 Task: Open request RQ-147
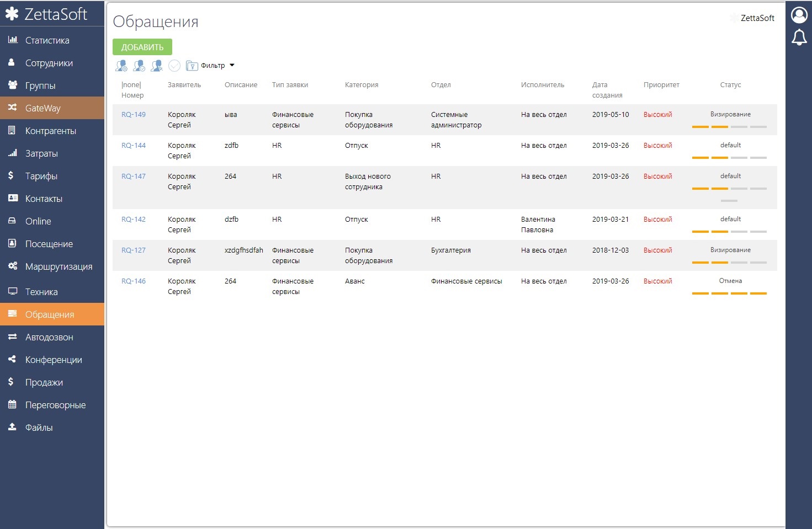pos(134,177)
